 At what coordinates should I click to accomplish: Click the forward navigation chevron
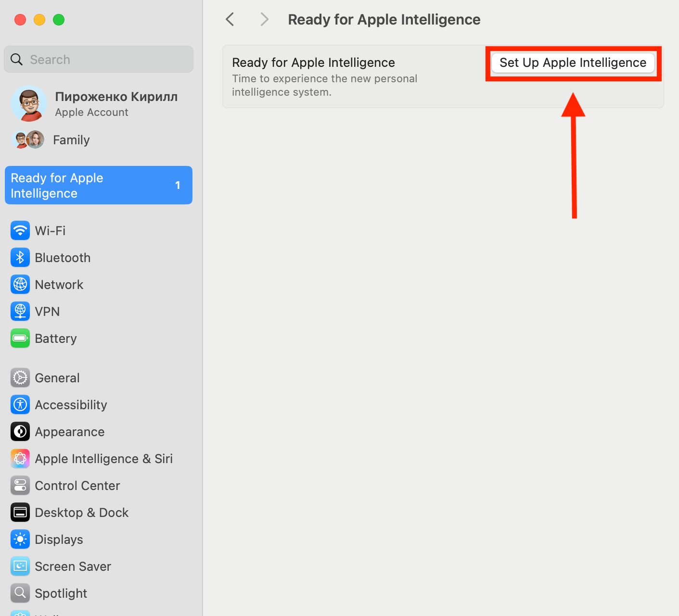coord(264,19)
